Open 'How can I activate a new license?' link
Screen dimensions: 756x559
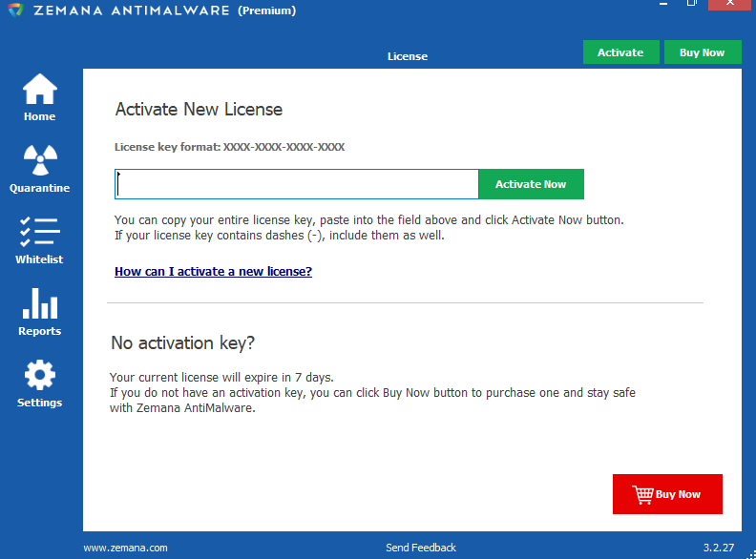coord(213,271)
